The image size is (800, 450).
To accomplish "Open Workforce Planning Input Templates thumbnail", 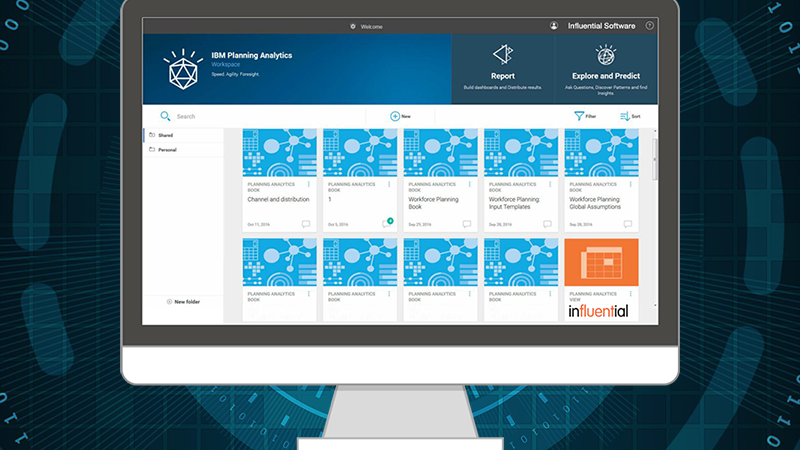I will 521,153.
